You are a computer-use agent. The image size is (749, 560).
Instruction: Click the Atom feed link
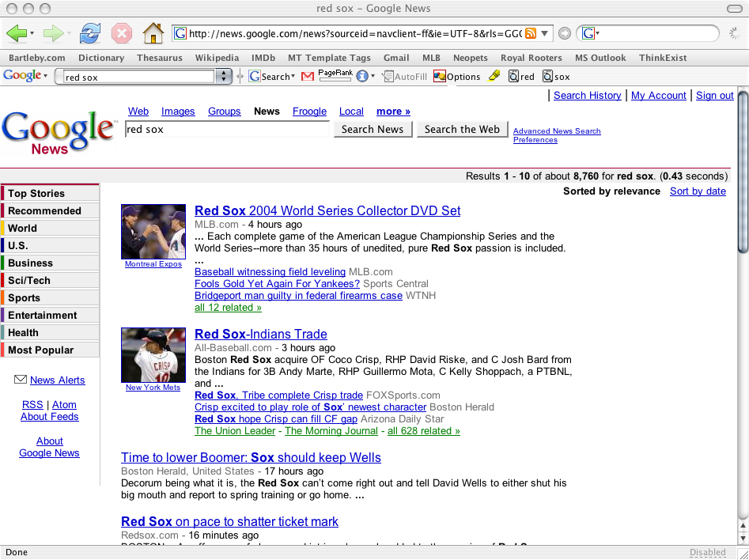[x=64, y=405]
